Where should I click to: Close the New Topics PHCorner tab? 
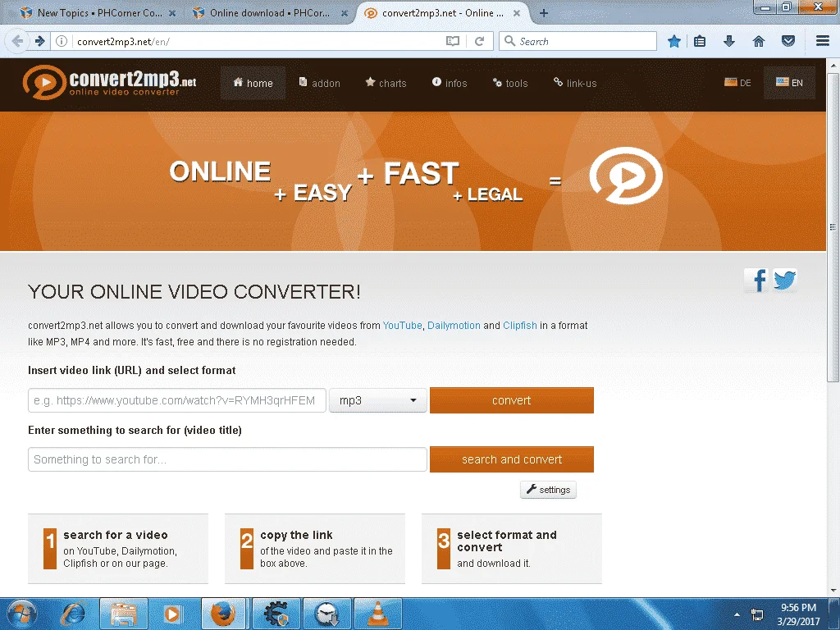[x=172, y=13]
